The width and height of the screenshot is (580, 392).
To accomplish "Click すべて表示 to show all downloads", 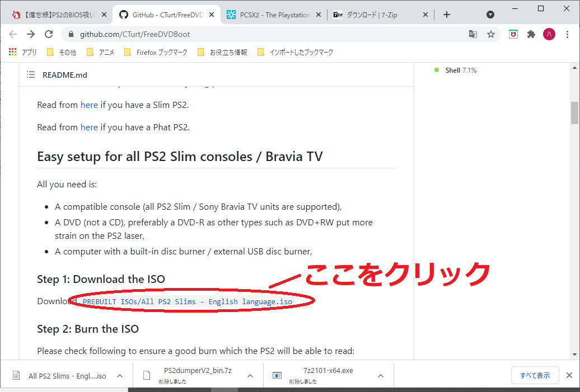I will (535, 375).
